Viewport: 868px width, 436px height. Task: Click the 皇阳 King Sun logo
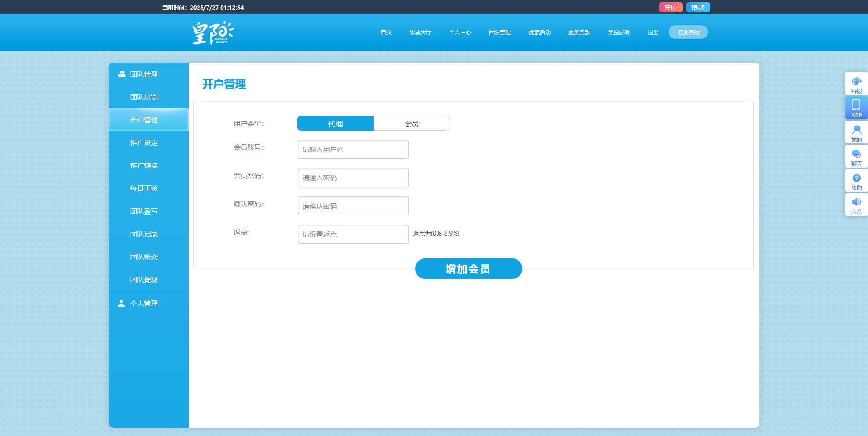pyautogui.click(x=213, y=32)
